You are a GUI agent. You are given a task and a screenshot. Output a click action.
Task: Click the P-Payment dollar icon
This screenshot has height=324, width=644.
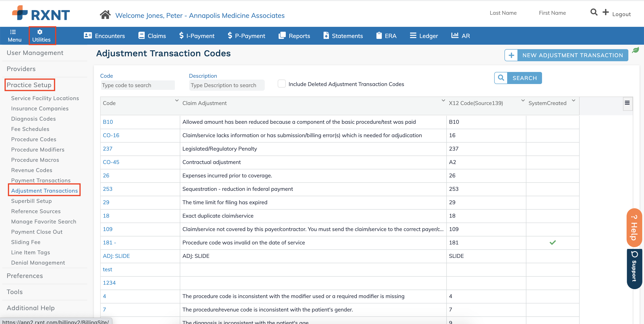[230, 35]
